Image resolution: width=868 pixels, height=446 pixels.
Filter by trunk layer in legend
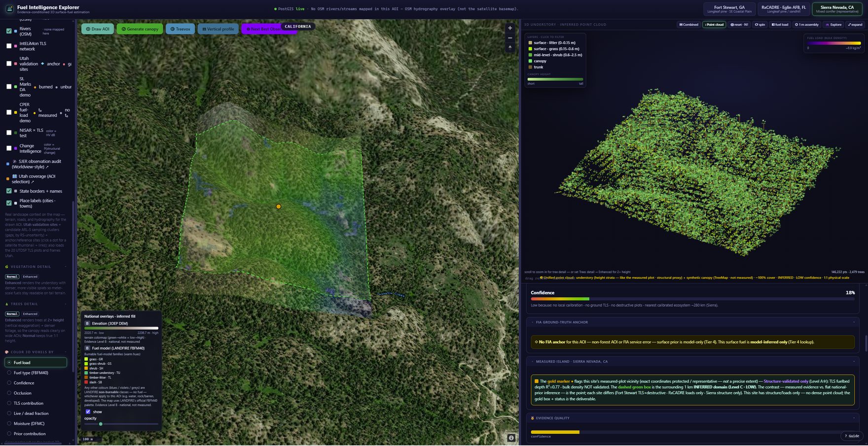tap(536, 67)
